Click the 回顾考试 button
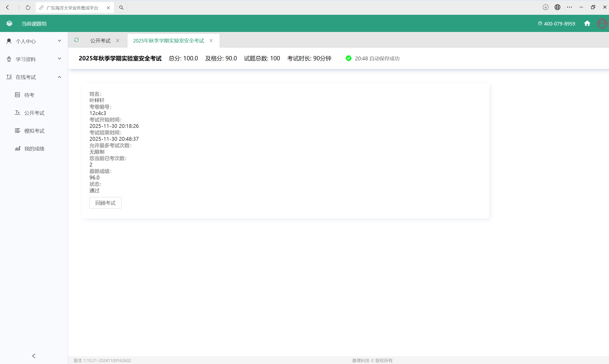Screen dimensions: 609x364 (105, 203)
